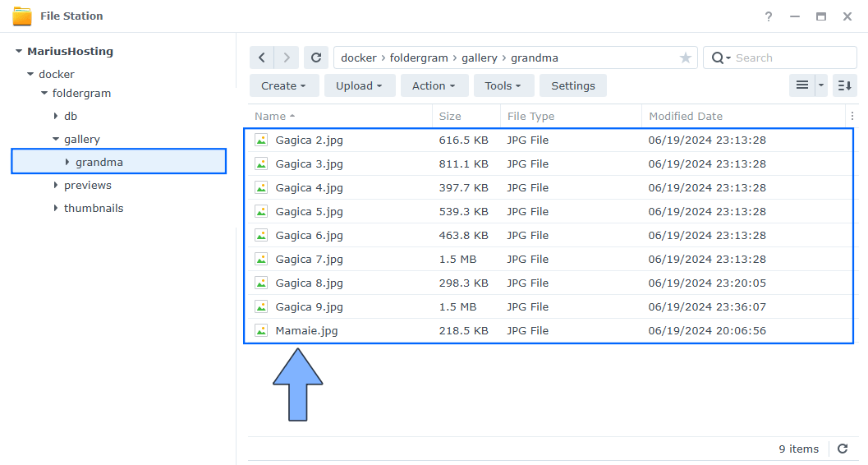Expand the db folder arrow
The height and width of the screenshot is (465, 868).
click(55, 116)
